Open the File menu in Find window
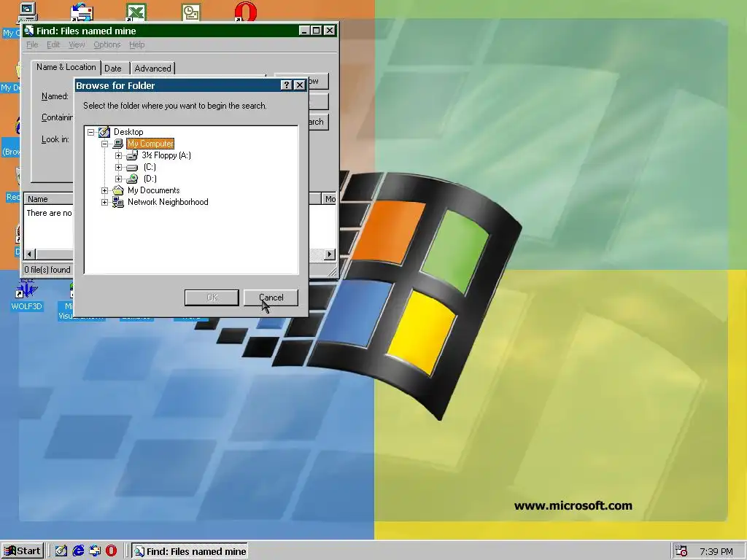Viewport: 747px width, 560px height. coord(32,44)
